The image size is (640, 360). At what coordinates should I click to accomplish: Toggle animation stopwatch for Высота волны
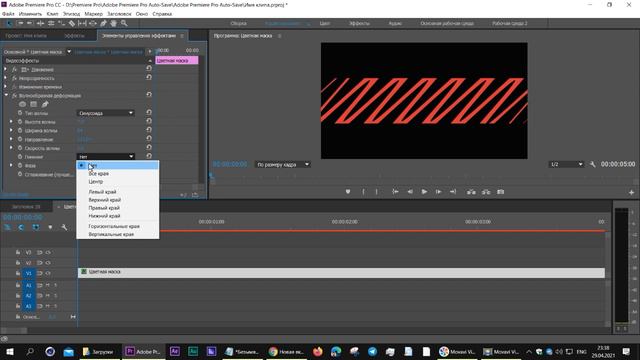(x=20, y=122)
